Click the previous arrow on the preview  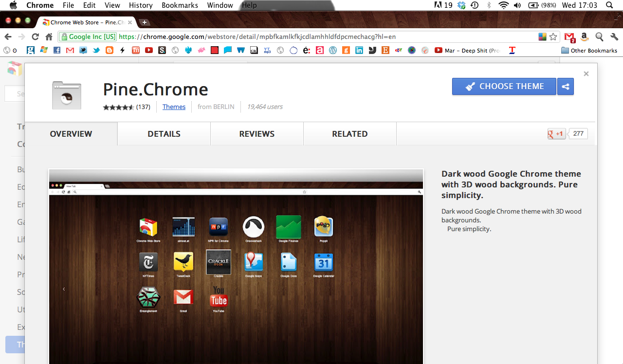click(64, 289)
